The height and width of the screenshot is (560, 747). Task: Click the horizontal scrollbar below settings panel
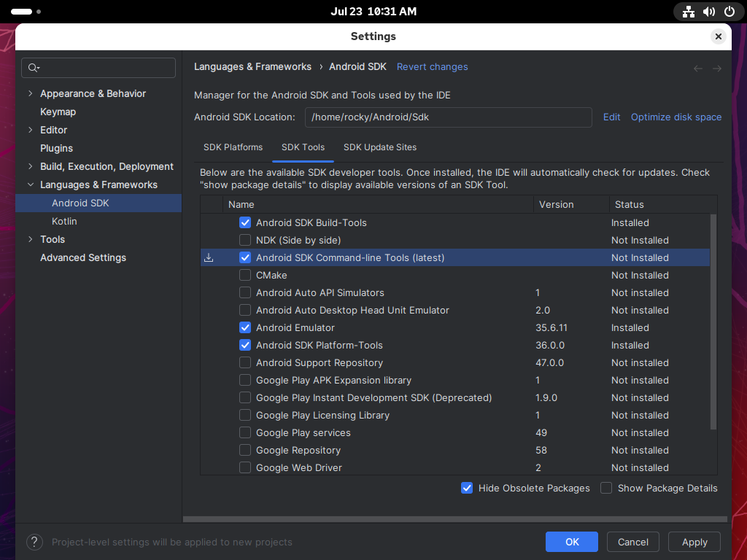[x=455, y=519]
